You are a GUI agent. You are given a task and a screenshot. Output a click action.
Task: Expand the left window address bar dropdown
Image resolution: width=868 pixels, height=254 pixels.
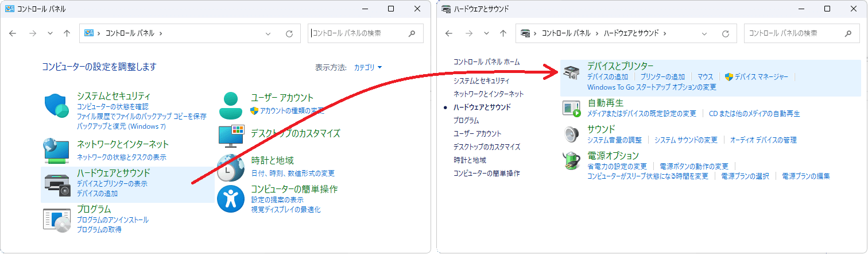pos(268,33)
